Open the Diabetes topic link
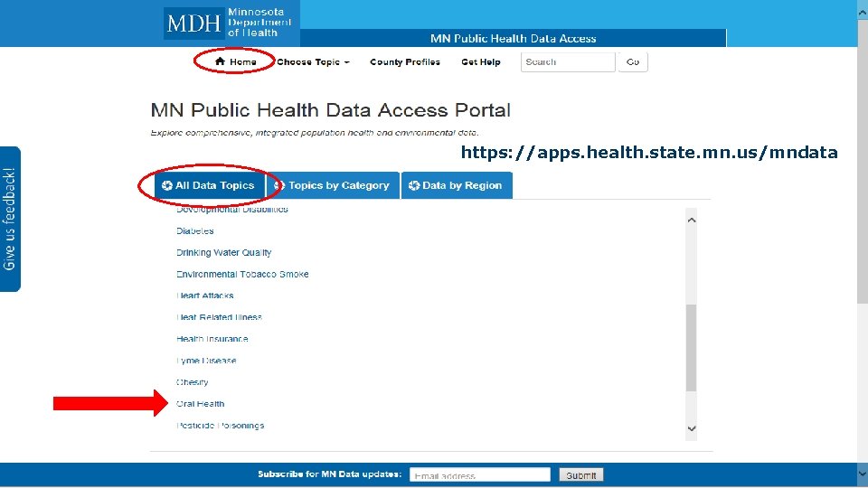Image resolution: width=868 pixels, height=488 pixels. pyautogui.click(x=195, y=230)
